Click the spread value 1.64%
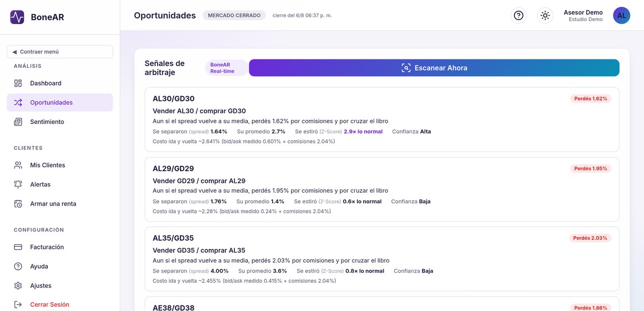The image size is (644, 311). (219, 132)
